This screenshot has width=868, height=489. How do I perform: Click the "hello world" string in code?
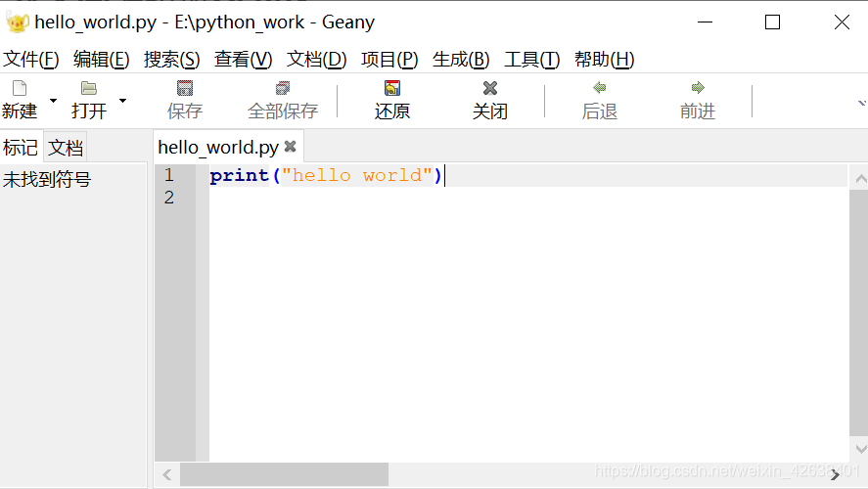coord(357,175)
